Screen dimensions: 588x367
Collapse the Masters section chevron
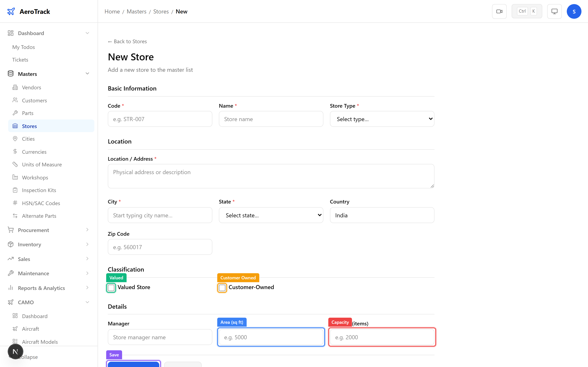(87, 73)
